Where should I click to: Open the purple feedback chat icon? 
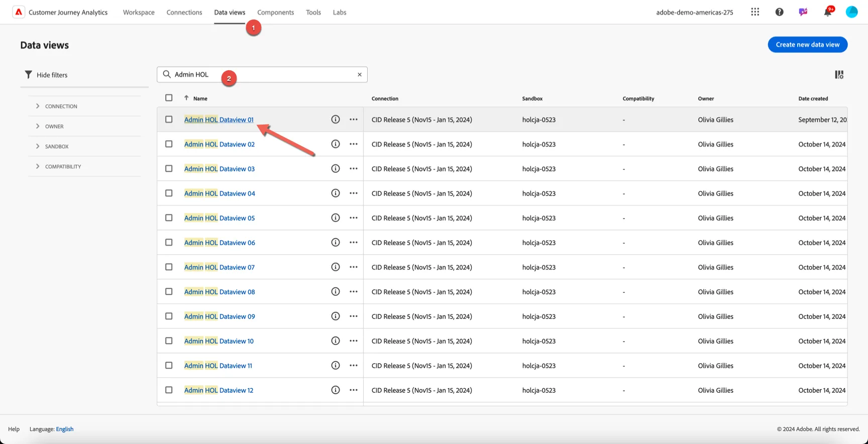803,12
